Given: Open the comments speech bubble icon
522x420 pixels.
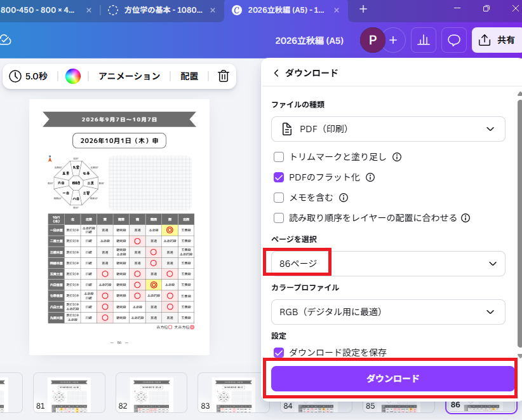Looking at the screenshot, I should pyautogui.click(x=453, y=40).
